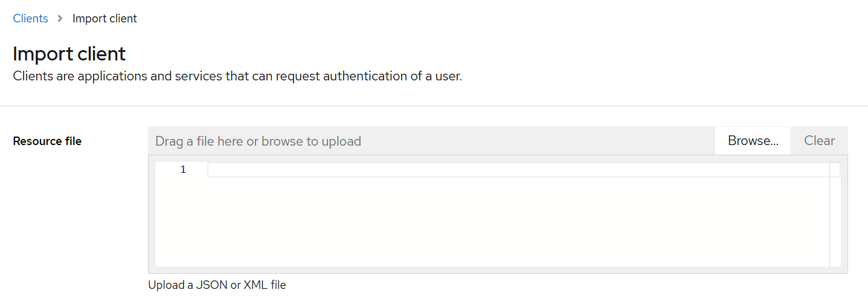Click the Resource file field label
The height and width of the screenshot is (307, 868).
point(47,141)
